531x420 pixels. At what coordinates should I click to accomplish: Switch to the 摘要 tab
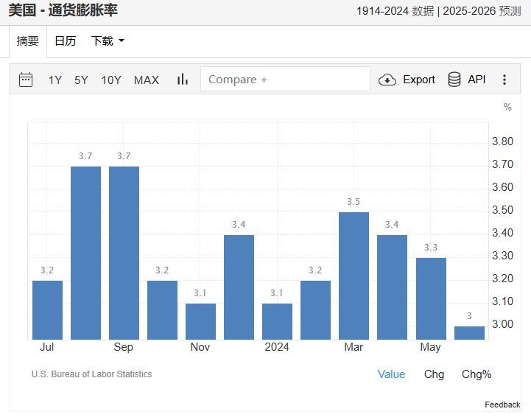point(28,41)
